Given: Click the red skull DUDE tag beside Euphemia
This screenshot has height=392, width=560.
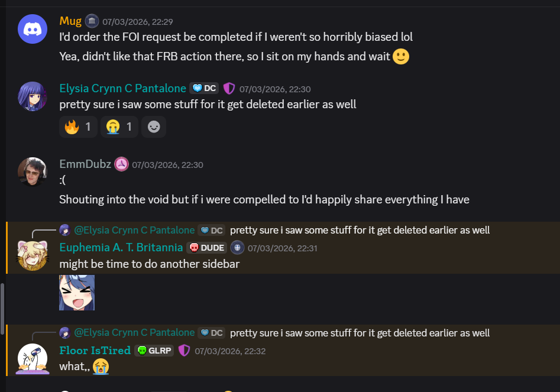Looking at the screenshot, I should click(x=206, y=247).
